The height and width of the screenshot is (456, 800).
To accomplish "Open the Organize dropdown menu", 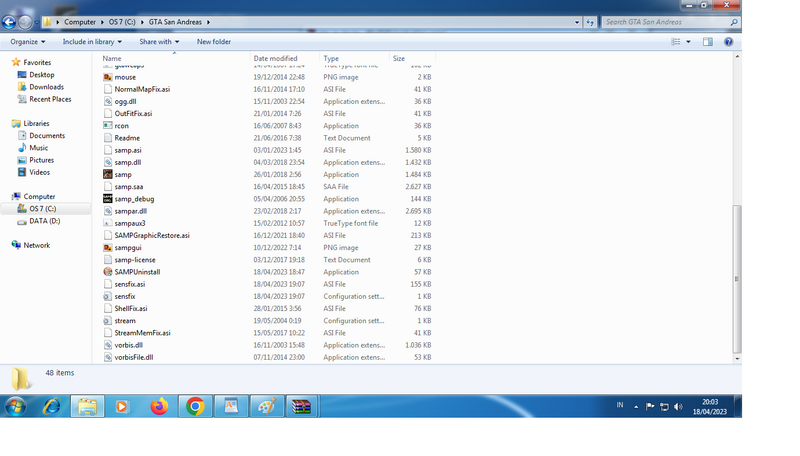I will 28,42.
